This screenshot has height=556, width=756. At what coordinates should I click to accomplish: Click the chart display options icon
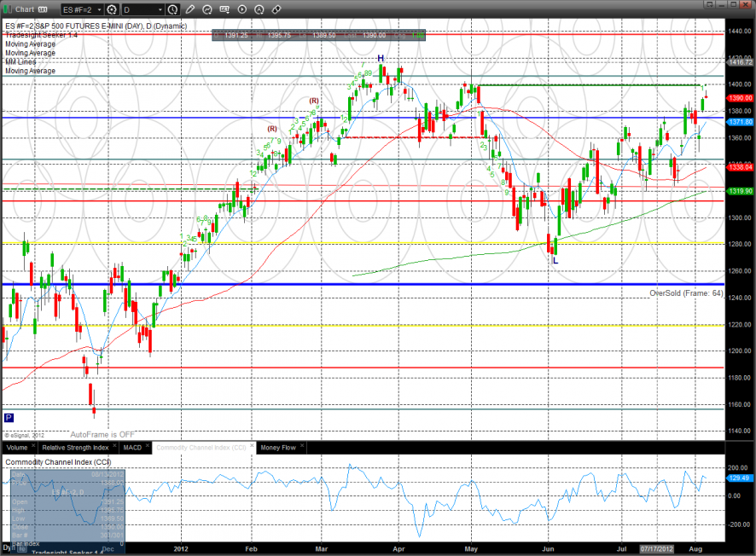pos(224,9)
